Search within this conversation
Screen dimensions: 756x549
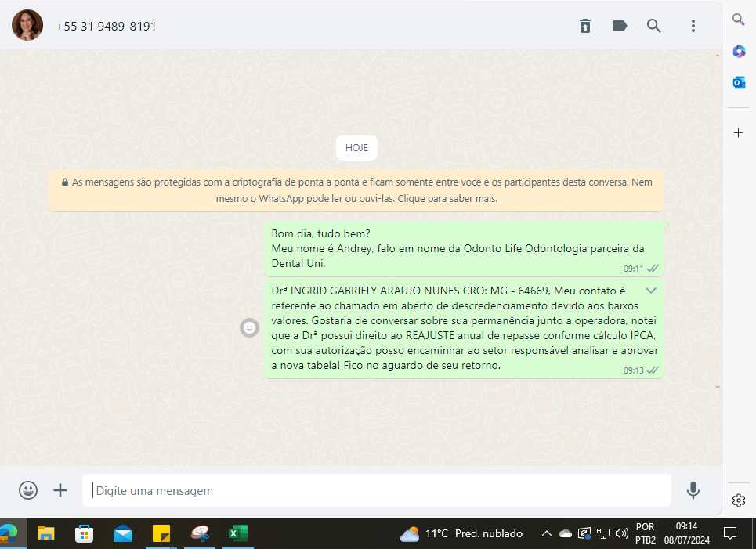[654, 26]
